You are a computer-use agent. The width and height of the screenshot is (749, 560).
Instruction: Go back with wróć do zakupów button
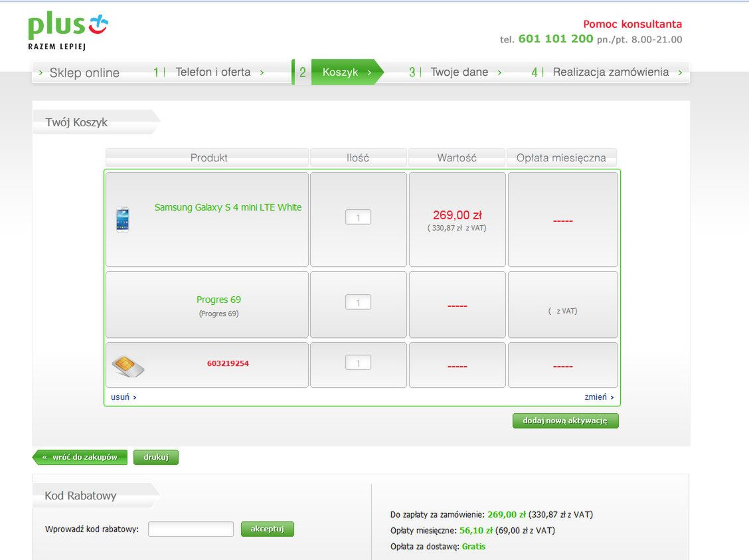[x=80, y=457]
